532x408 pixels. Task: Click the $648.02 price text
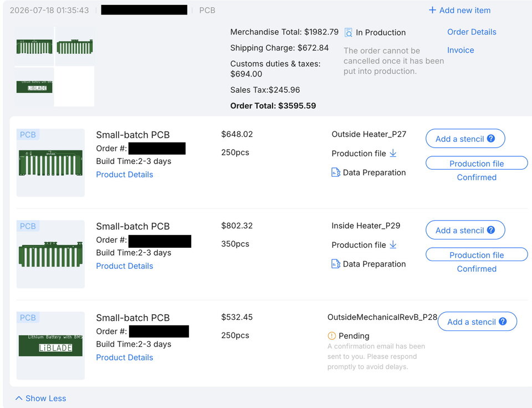pyautogui.click(x=237, y=134)
